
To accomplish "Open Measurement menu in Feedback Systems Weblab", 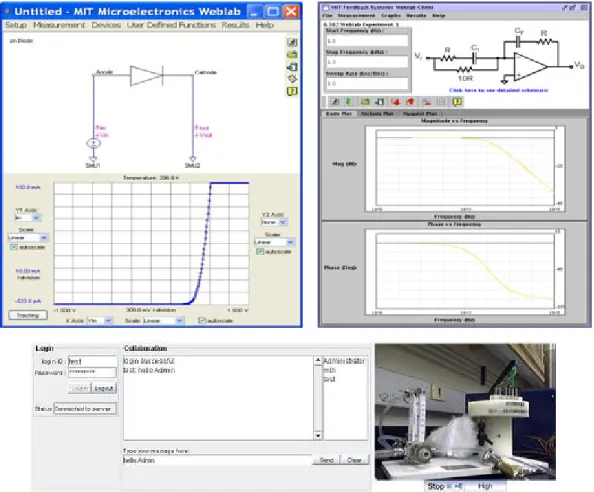I will pos(356,16).
